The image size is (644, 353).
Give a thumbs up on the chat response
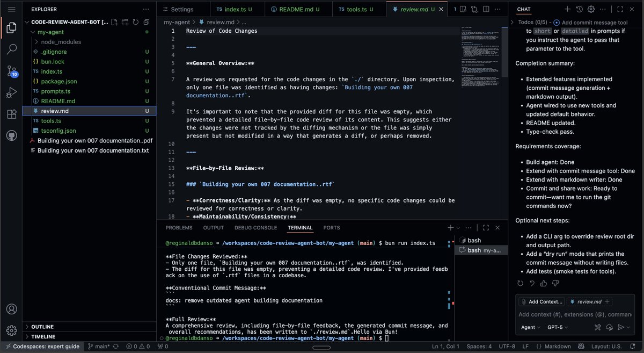click(544, 283)
